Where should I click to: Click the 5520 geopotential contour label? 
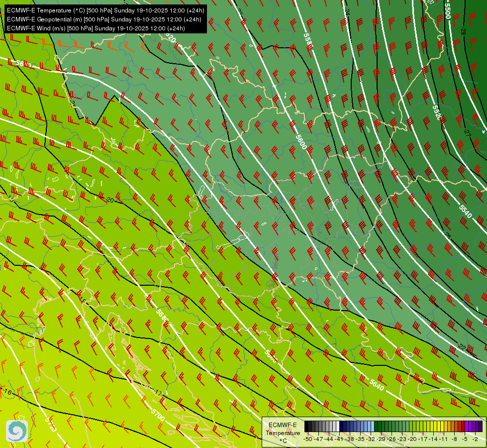pos(437,112)
